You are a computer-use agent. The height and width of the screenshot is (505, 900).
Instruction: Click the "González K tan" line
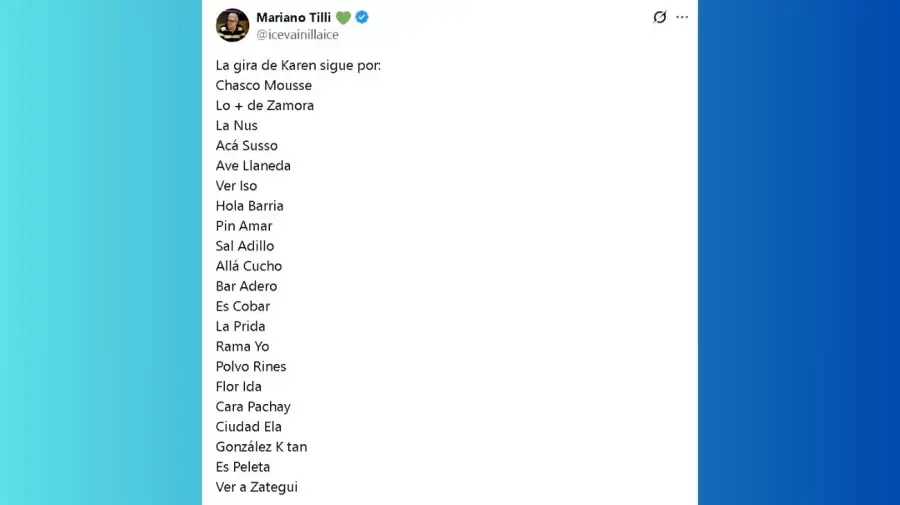coord(261,447)
